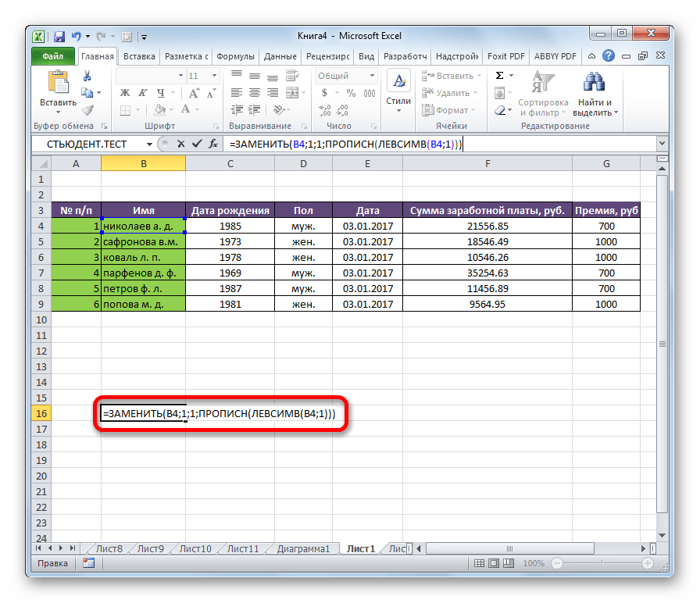Merge and center cells
Viewport: 700px width, 603px height.
pyautogui.click(x=292, y=93)
